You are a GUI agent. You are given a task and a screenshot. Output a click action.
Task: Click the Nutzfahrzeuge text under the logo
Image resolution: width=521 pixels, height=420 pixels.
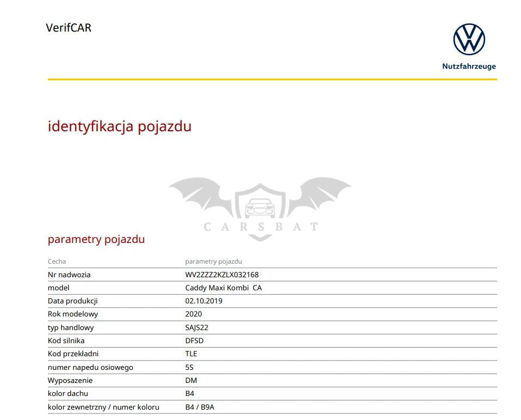(x=469, y=66)
